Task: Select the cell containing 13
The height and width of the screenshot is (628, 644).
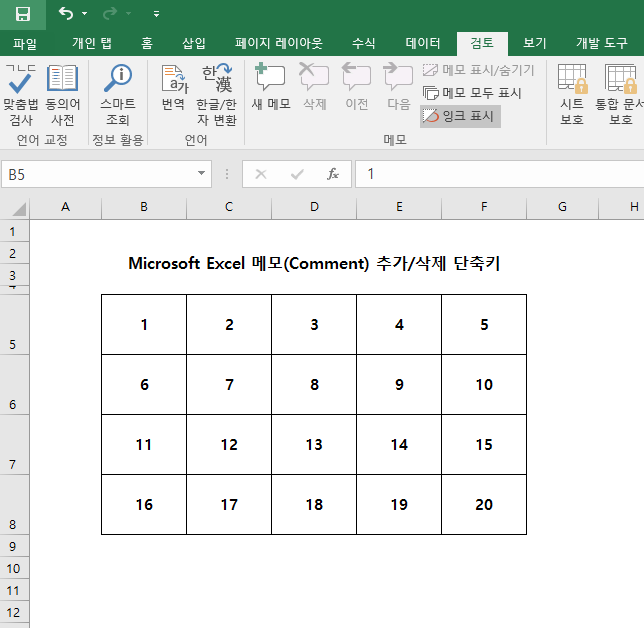Action: click(x=314, y=444)
